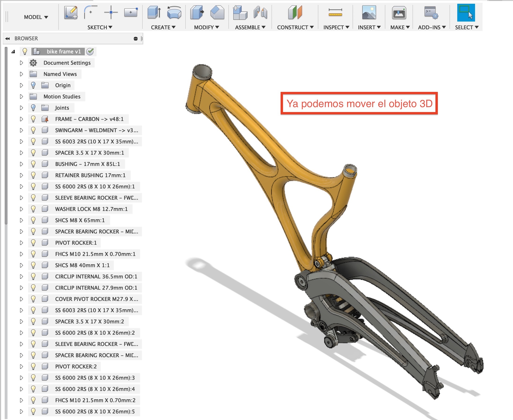Screen dimensions: 513x420
Task: Toggle visibility of PIVOT ROCKER:1
Action: tap(33, 243)
